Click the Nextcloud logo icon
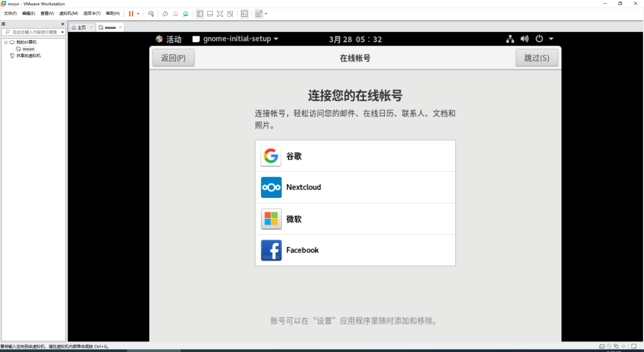 pyautogui.click(x=271, y=187)
